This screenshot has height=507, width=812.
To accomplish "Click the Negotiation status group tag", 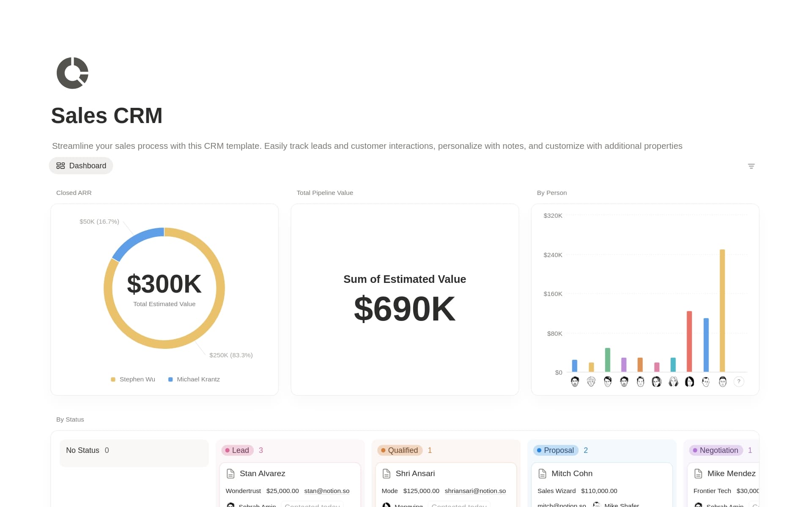I will [716, 450].
